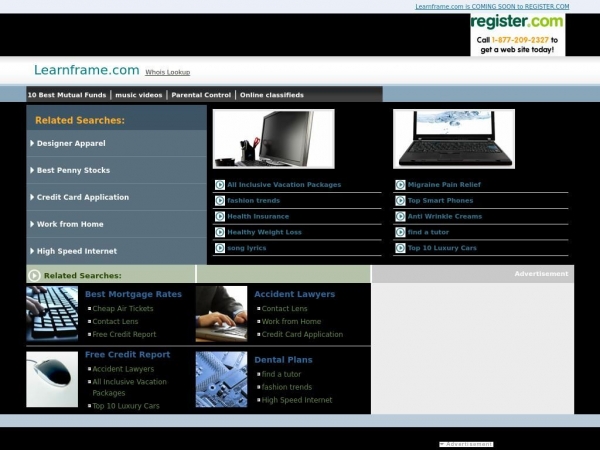Click the register.com logo banner
Image resolution: width=600 pixels, height=450 pixels.
(x=517, y=35)
